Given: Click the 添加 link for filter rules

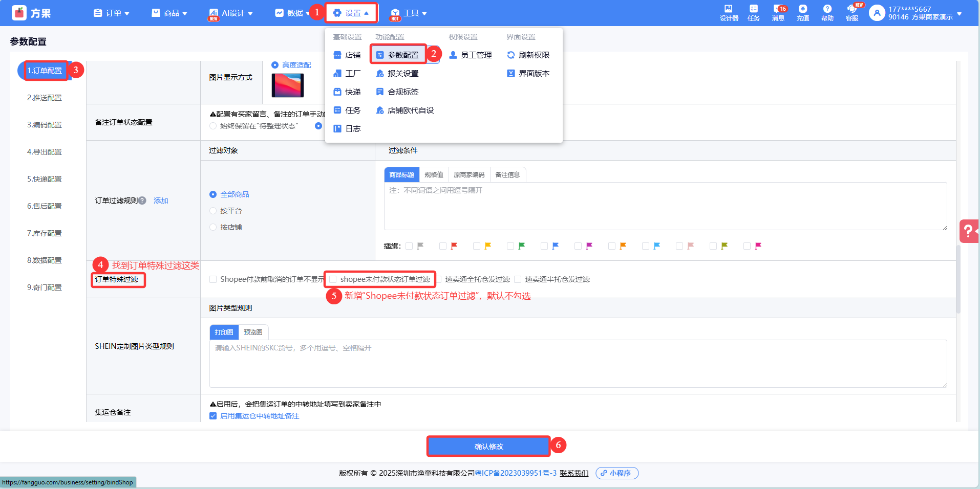Looking at the screenshot, I should 161,201.
